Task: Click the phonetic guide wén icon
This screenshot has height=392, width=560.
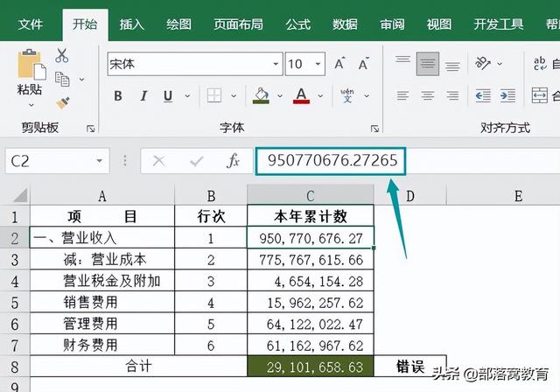Action: pos(347,95)
